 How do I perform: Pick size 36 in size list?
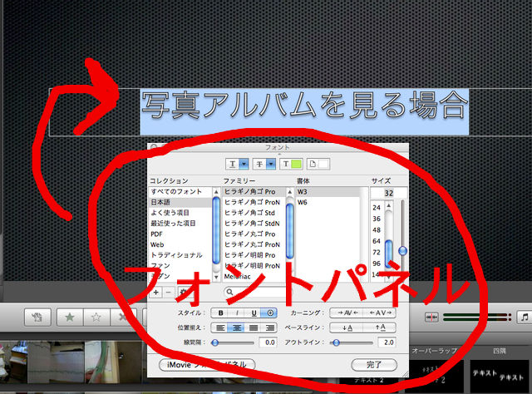click(x=377, y=219)
